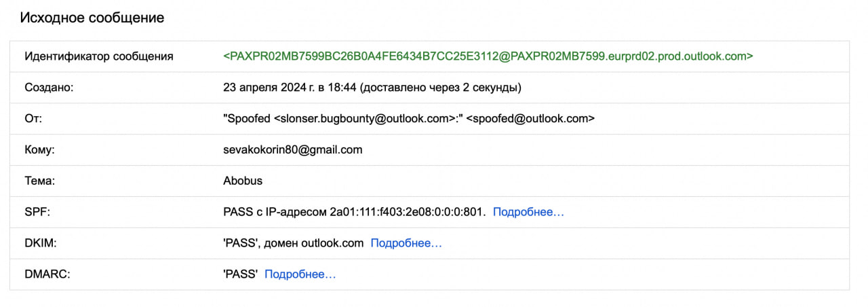Click the sender address spoofed@outlook.com text
868x307 pixels.
click(530, 119)
